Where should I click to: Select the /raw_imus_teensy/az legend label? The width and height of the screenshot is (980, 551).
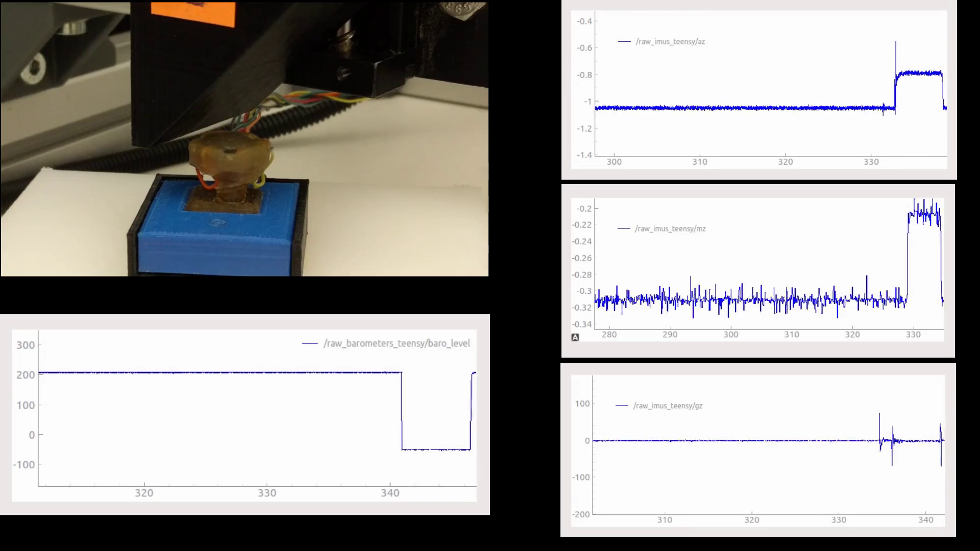point(670,42)
